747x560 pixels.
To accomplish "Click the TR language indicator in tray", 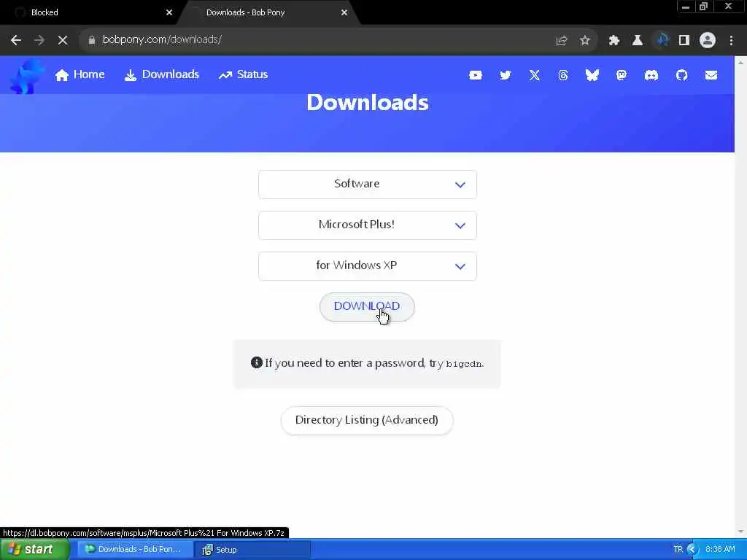I will tap(678, 550).
